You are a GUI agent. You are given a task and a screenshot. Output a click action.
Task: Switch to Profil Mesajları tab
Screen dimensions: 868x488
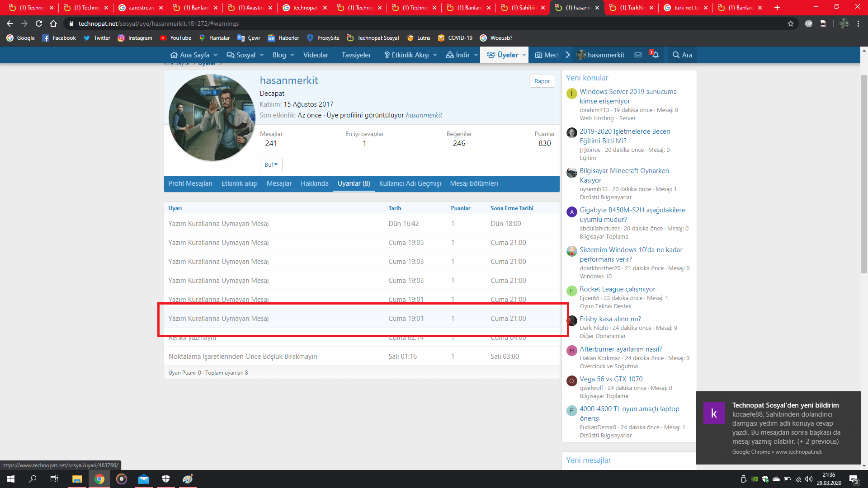pos(190,183)
